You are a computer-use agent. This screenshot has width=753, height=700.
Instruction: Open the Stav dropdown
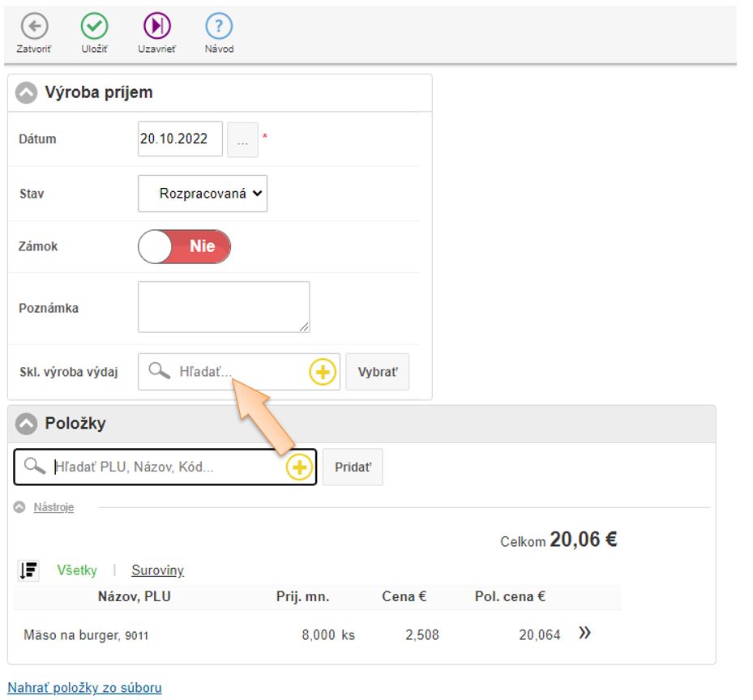[203, 194]
